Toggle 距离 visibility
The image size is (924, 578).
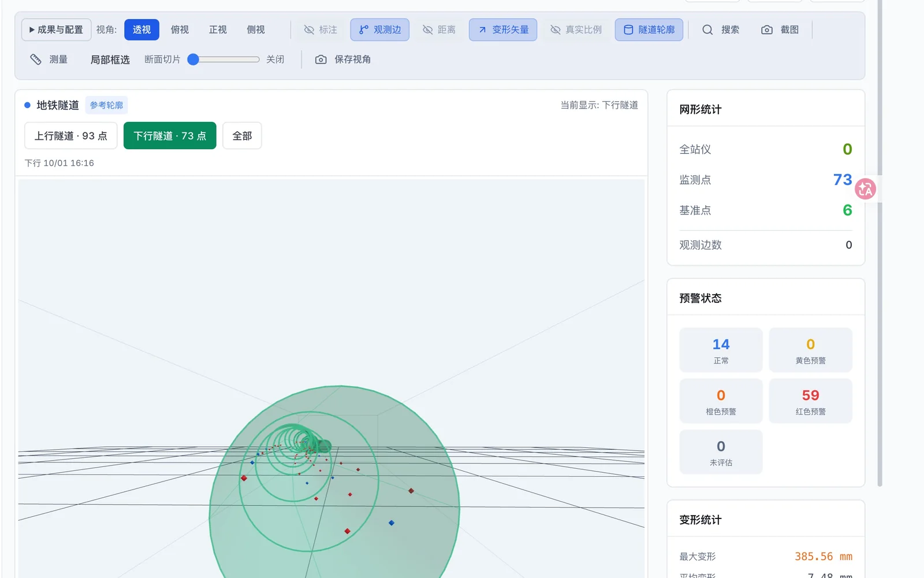439,29
